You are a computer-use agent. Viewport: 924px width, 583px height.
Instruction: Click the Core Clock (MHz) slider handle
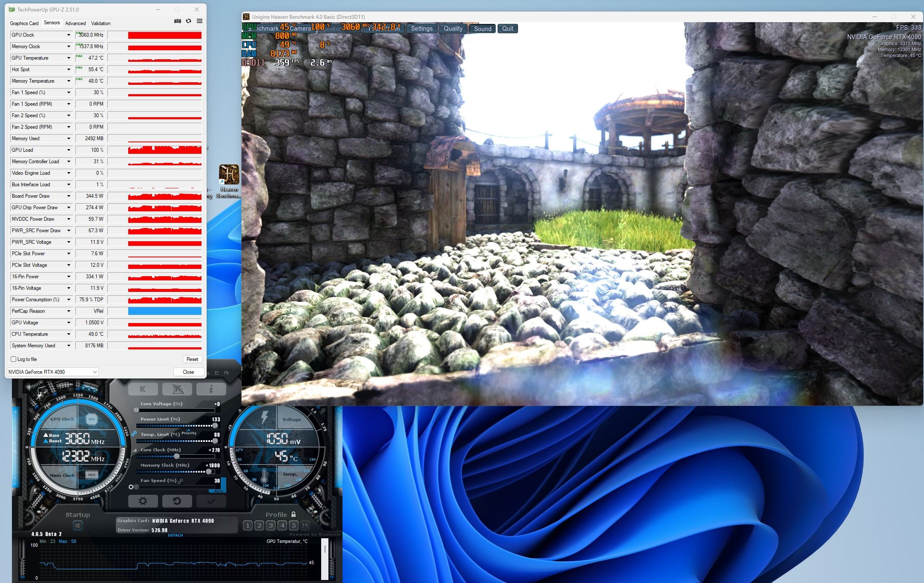point(177,456)
